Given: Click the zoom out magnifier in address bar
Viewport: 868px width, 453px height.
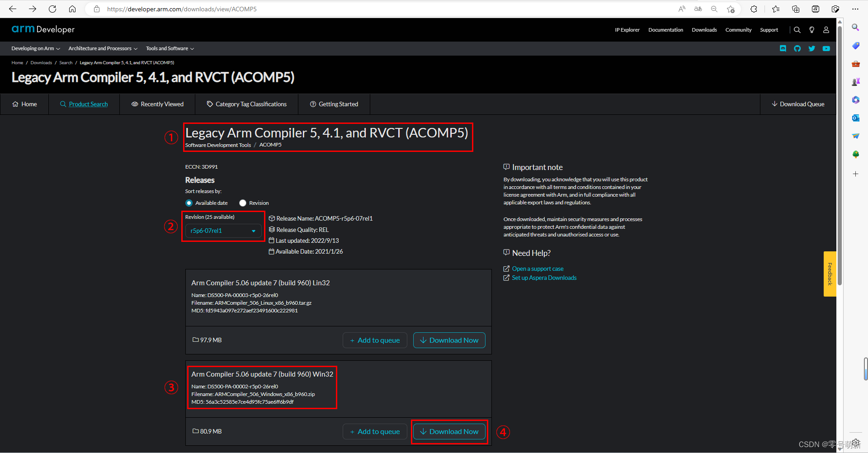Looking at the screenshot, I should (x=714, y=9).
